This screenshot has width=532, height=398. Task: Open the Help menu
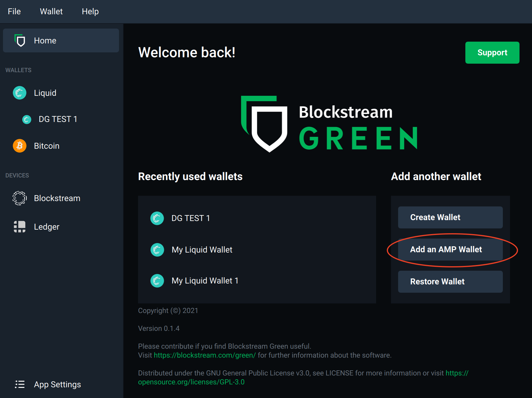pyautogui.click(x=90, y=11)
